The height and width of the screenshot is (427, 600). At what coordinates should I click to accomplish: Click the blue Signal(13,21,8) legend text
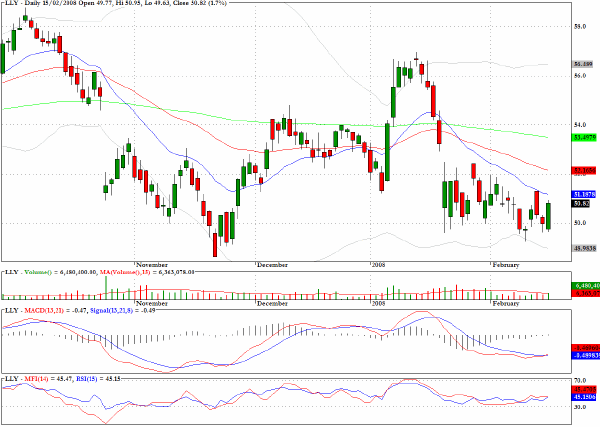[x=111, y=310]
